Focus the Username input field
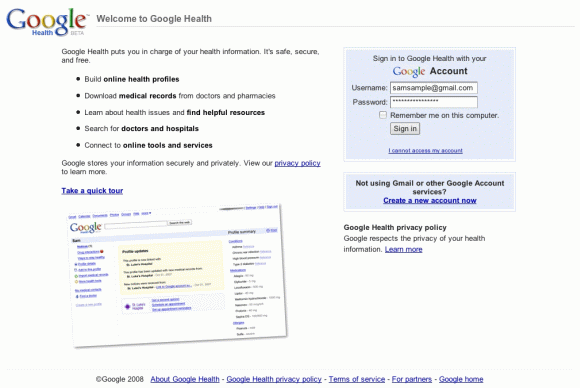The height and width of the screenshot is (388, 580). pos(434,88)
